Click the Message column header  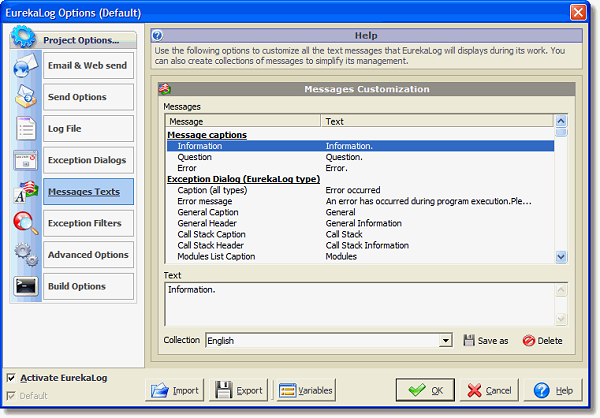point(243,121)
